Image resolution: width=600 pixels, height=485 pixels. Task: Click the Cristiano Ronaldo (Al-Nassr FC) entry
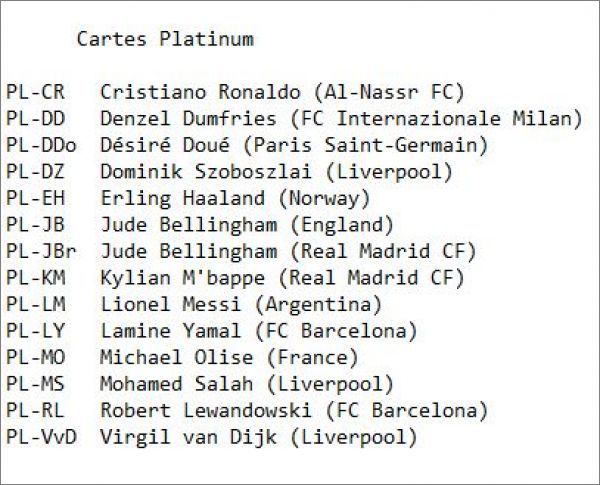(x=282, y=92)
